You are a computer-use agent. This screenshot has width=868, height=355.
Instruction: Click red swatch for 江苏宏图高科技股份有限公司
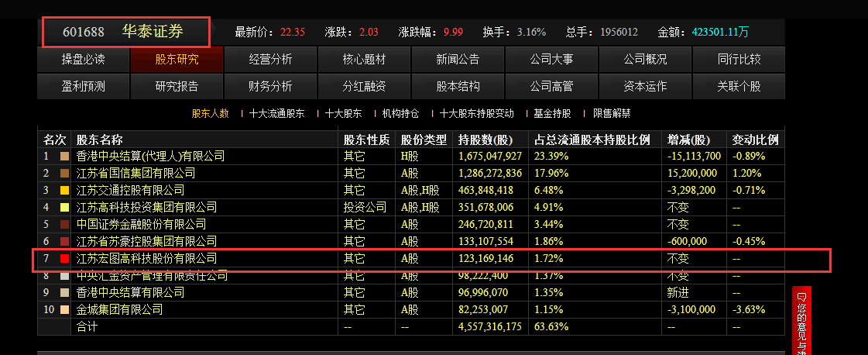pos(64,259)
